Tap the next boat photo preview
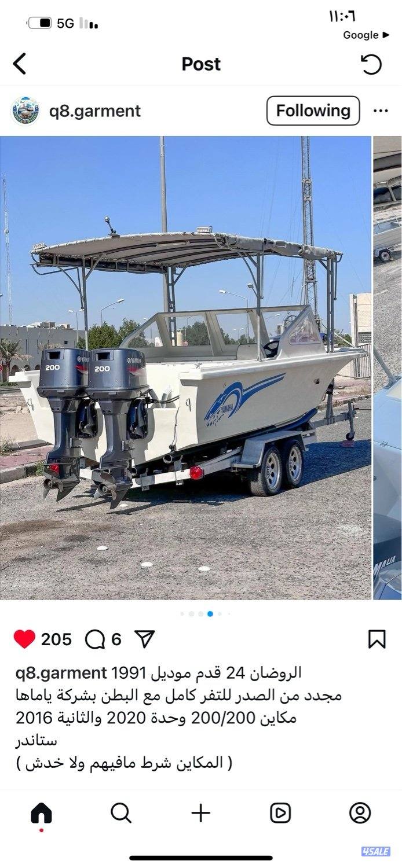402x868 pixels. (x=388, y=368)
